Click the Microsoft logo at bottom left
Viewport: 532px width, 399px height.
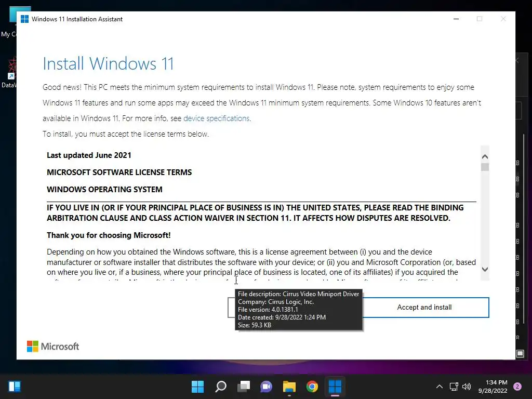[x=53, y=347]
